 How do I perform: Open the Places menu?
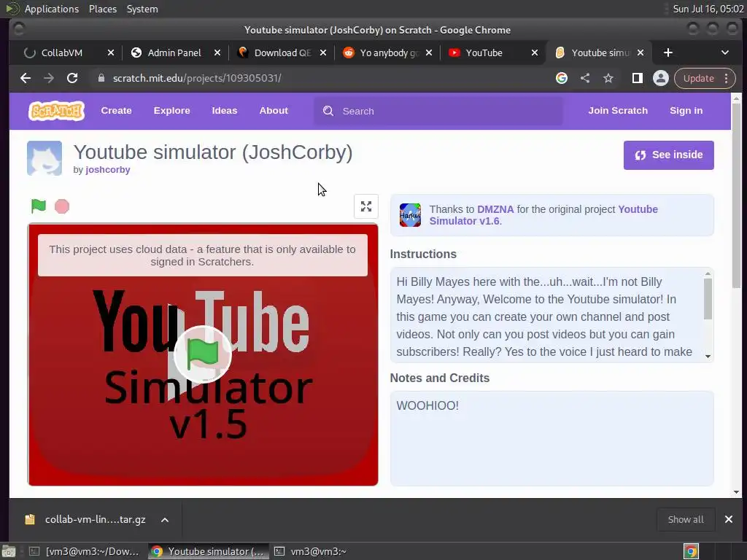pos(103,9)
